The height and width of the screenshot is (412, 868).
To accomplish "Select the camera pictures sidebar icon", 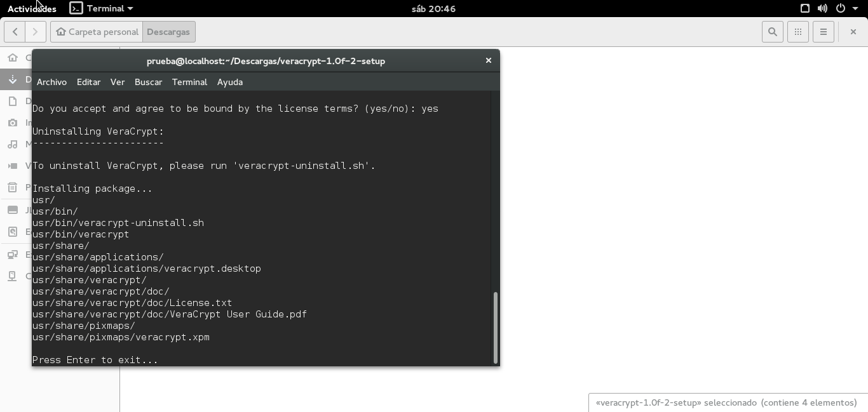I will [x=12, y=123].
